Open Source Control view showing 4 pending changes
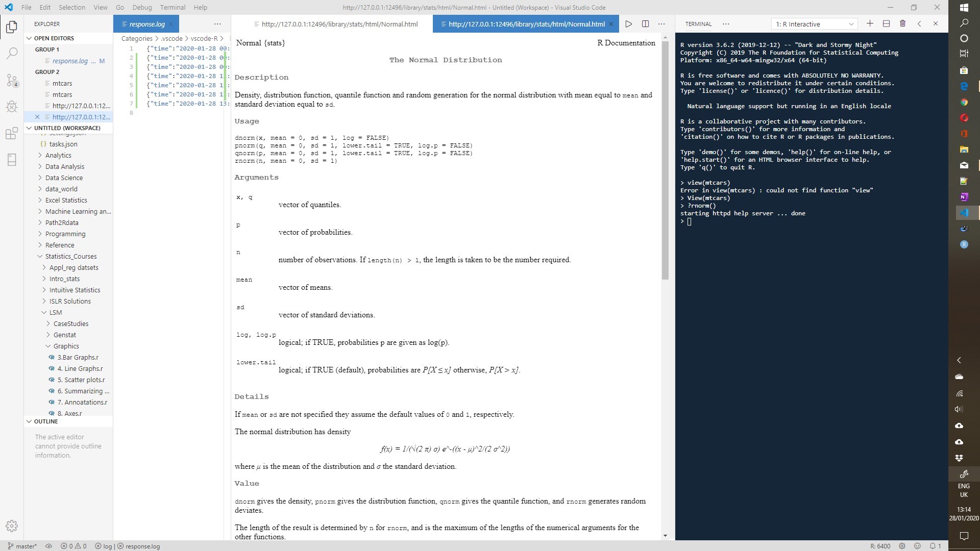Viewport: 980px width, 551px height. [11, 80]
